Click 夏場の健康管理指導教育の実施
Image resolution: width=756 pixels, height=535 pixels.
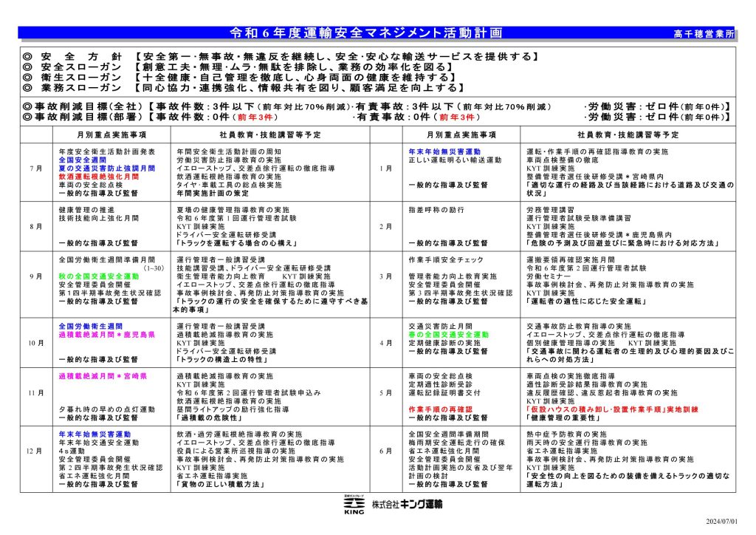(x=233, y=210)
